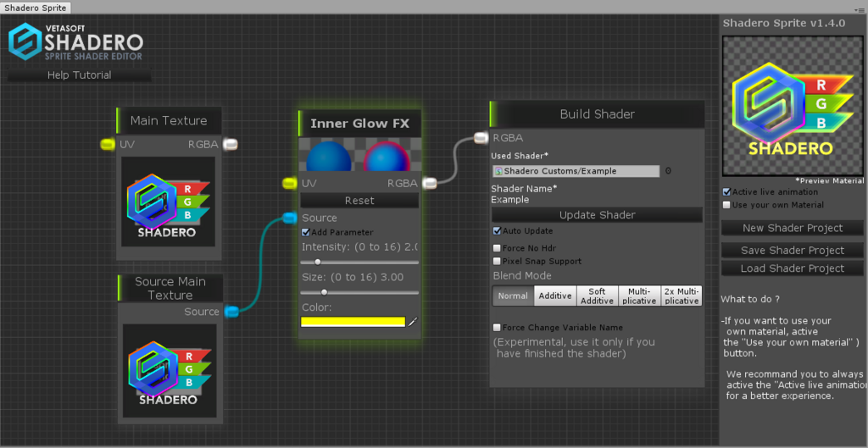
Task: Click the Inner Glow FX after glow sphere
Action: coord(386,157)
